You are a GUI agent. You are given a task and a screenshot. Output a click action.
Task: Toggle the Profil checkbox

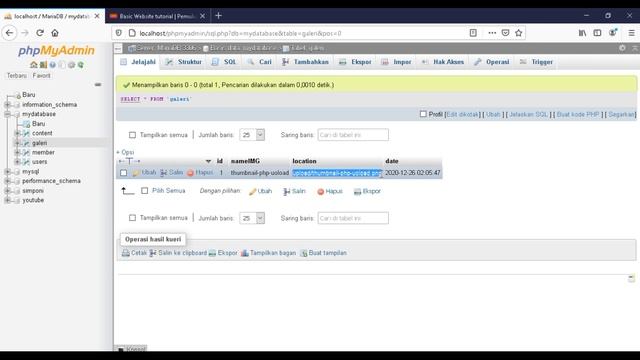(423, 114)
